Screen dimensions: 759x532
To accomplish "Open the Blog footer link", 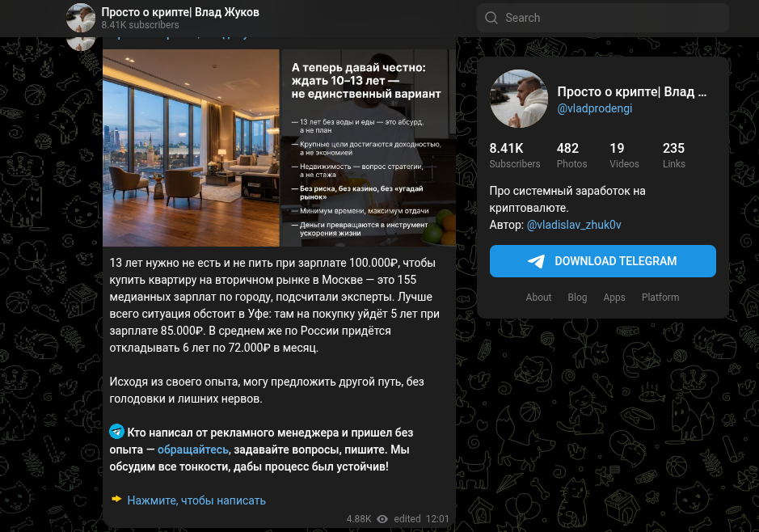I will [577, 298].
